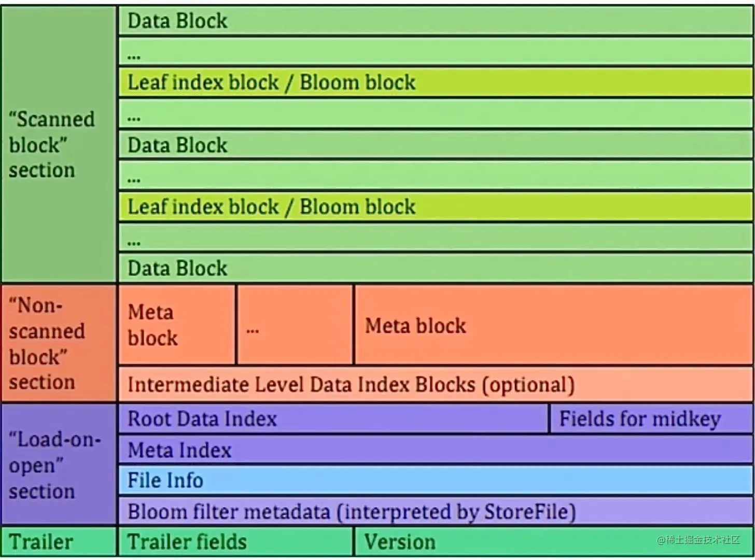Select the Meta Index row
The image size is (755, 560).
(x=436, y=450)
